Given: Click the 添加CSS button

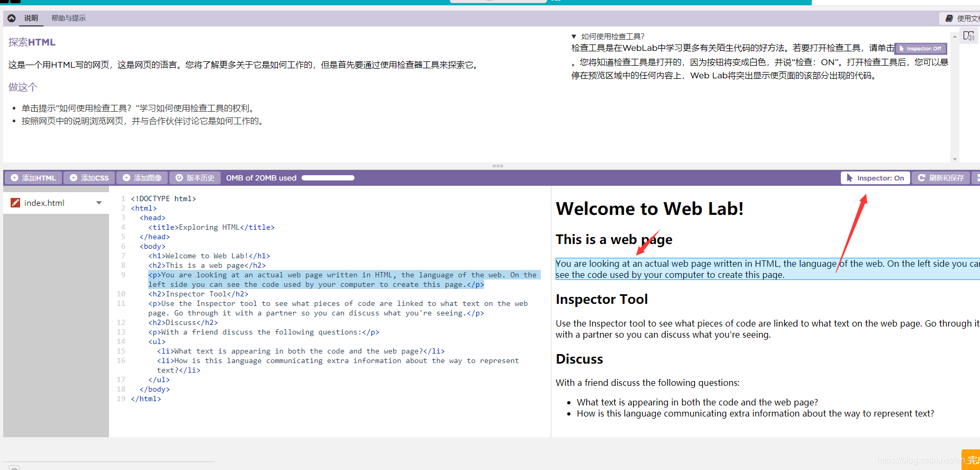Looking at the screenshot, I should point(89,178).
